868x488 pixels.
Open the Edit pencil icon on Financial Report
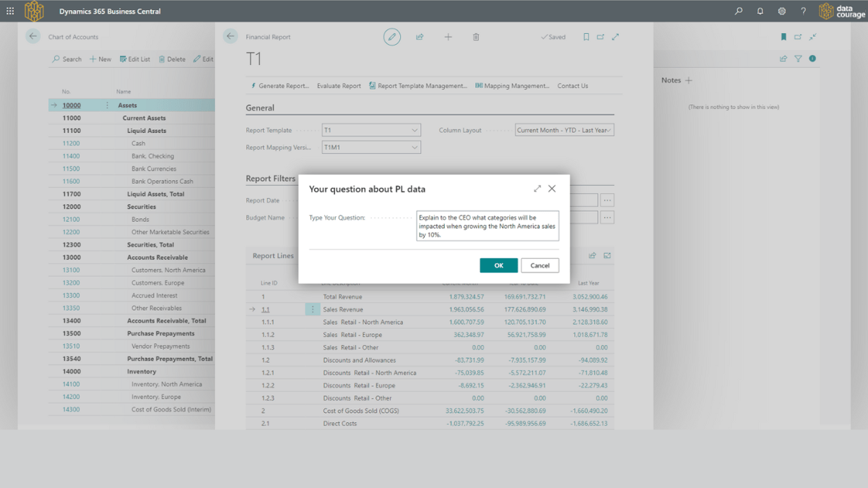click(391, 36)
